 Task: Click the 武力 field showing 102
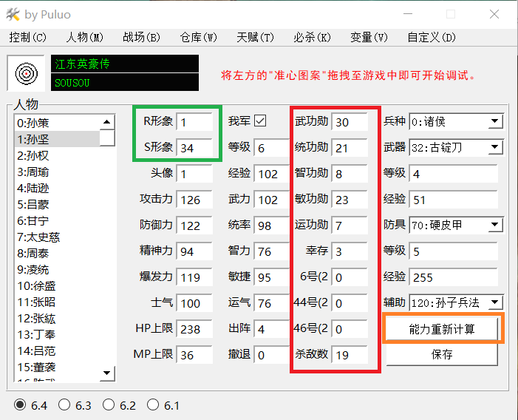(x=272, y=200)
